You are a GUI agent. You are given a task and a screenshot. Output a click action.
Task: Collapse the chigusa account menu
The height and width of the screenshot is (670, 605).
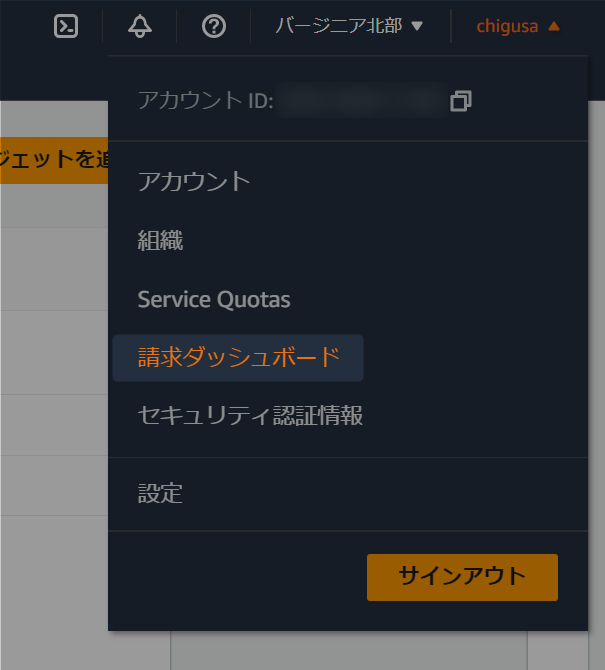[518, 26]
